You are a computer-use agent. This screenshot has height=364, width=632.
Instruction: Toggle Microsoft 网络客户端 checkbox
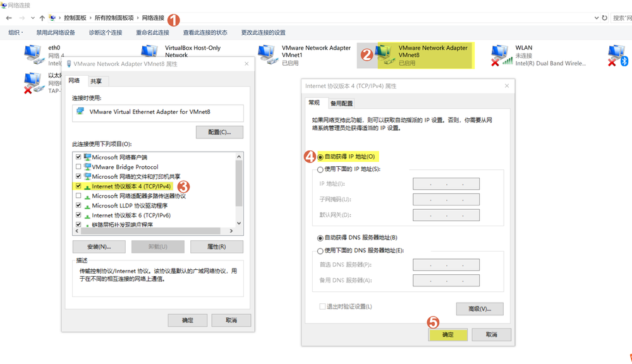coord(78,157)
